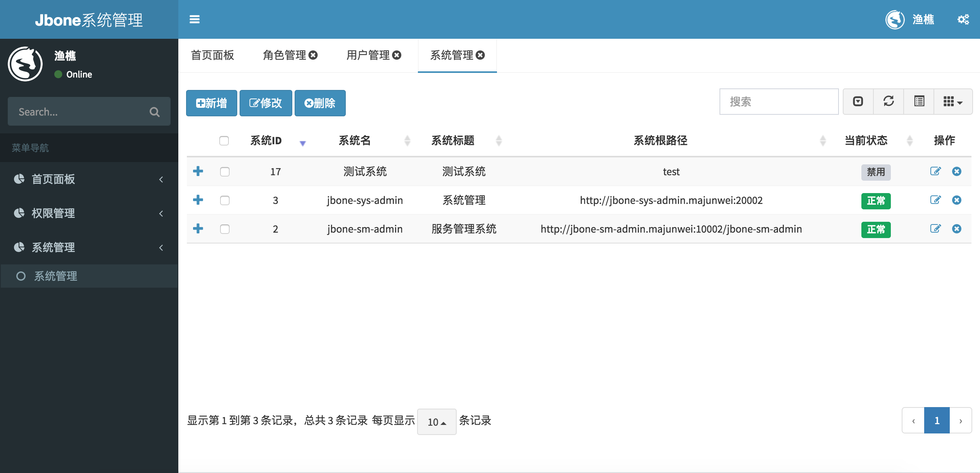Click delete icon for 测试系统 row
Image resolution: width=980 pixels, height=473 pixels.
click(x=956, y=171)
